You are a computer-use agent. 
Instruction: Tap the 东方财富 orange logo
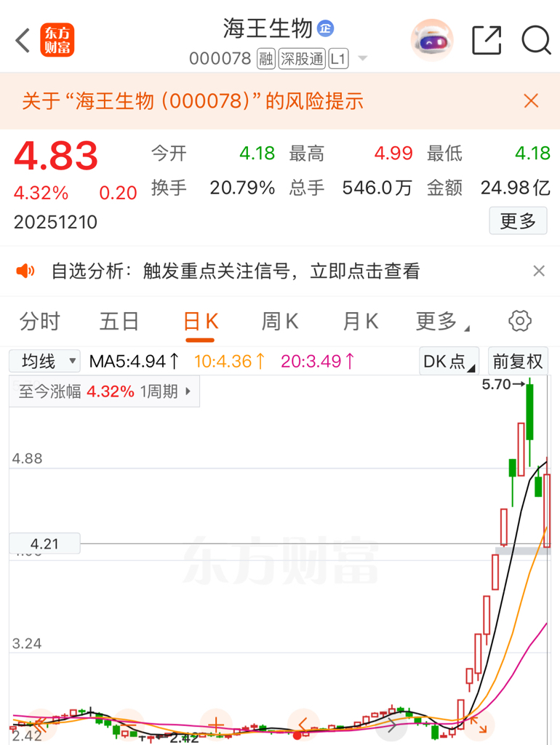pos(57,40)
